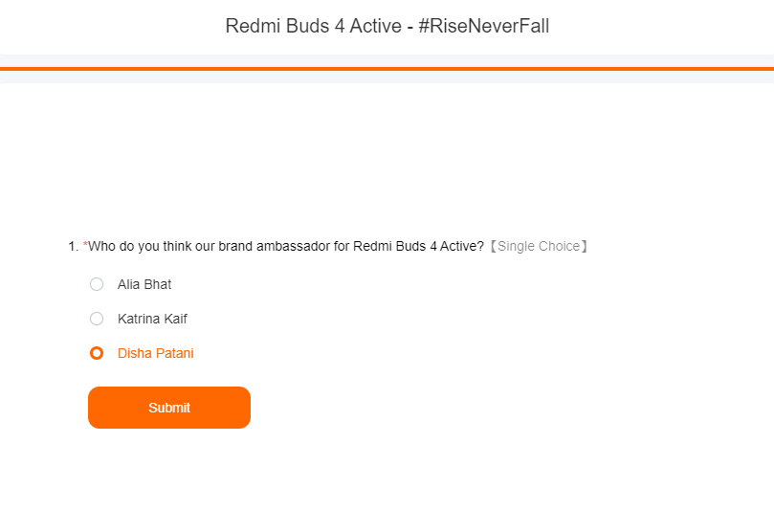Pick the "Katrina Kaif" option text
This screenshot has width=774, height=532.
point(152,319)
